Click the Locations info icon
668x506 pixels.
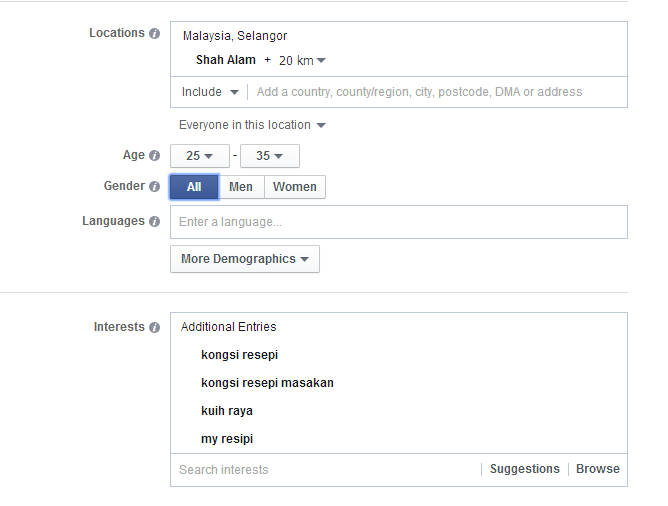(155, 34)
